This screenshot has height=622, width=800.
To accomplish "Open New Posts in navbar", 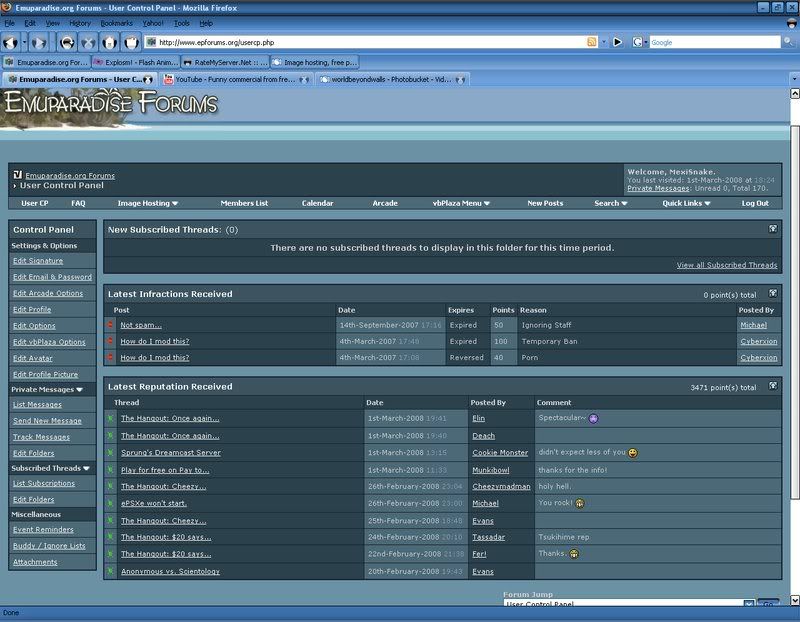I will pyautogui.click(x=545, y=203).
